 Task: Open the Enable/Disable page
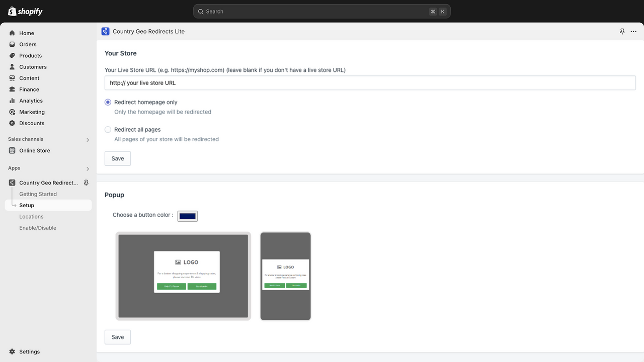(38, 227)
